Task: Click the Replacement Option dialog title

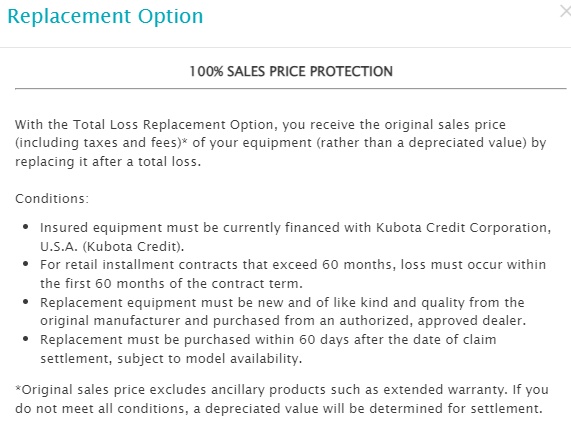Action: pos(105,16)
